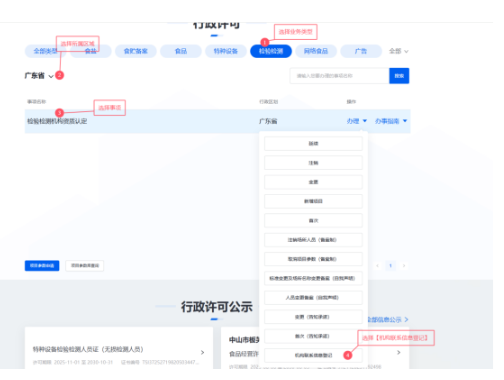504x380 pixels.
Task: Select page 1 in pagination
Action: 391,266
